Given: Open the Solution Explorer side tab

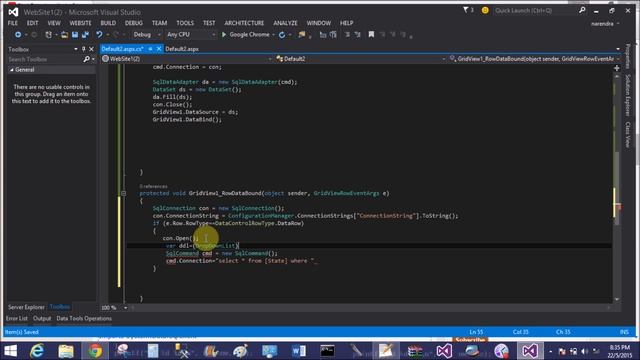Looking at the screenshot, I should point(628,95).
